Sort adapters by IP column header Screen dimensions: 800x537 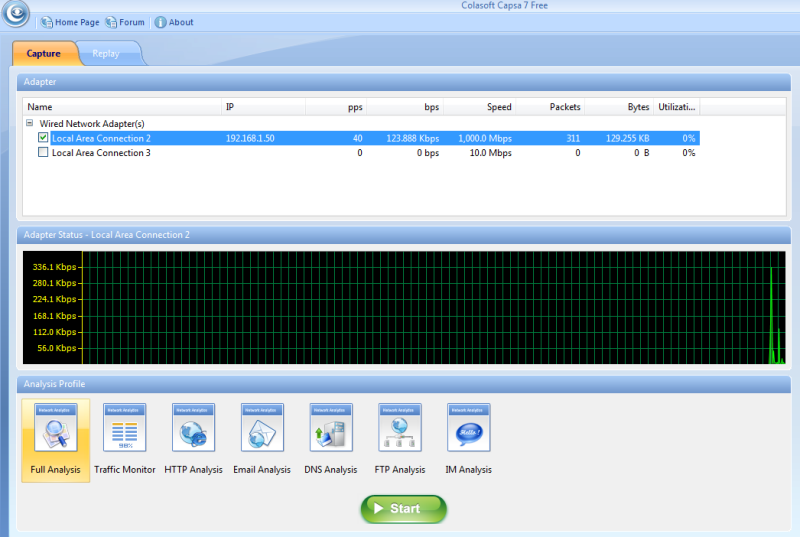[x=263, y=107]
